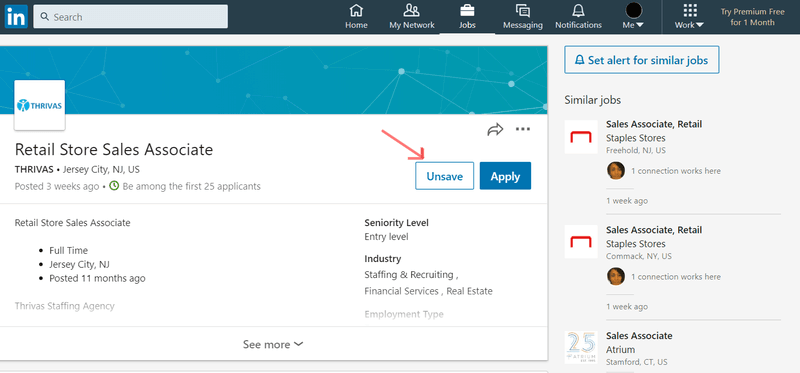Click 'Posted 11 months ago' bullet

tap(97, 279)
